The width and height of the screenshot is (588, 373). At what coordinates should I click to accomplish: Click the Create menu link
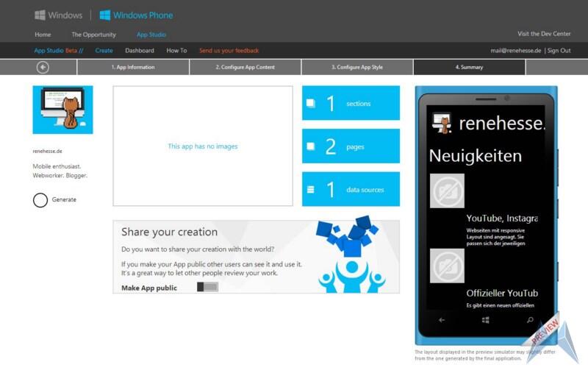(x=104, y=51)
